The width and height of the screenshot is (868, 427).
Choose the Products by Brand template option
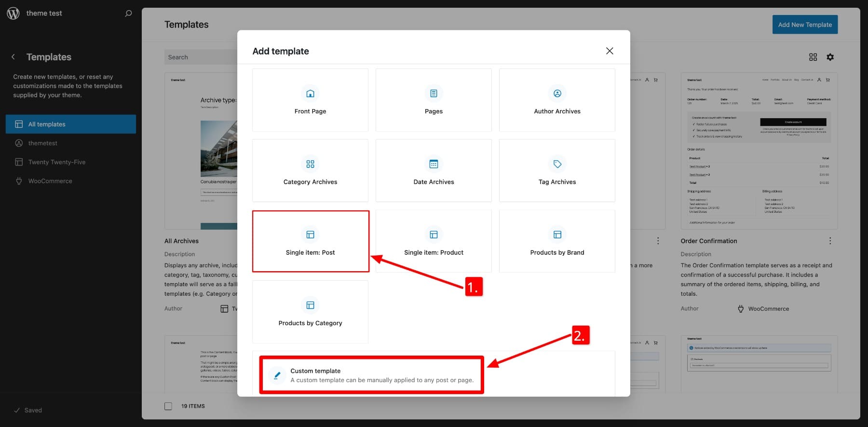coord(557,241)
